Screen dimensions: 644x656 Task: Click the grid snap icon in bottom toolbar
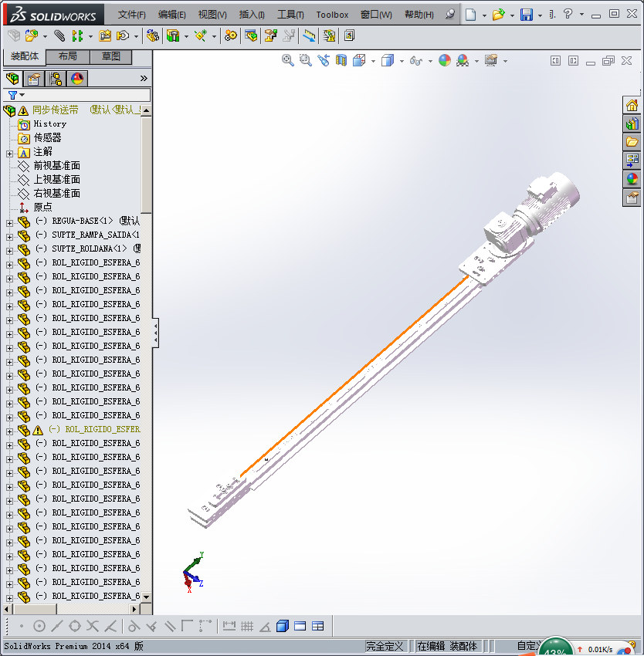pos(247,626)
